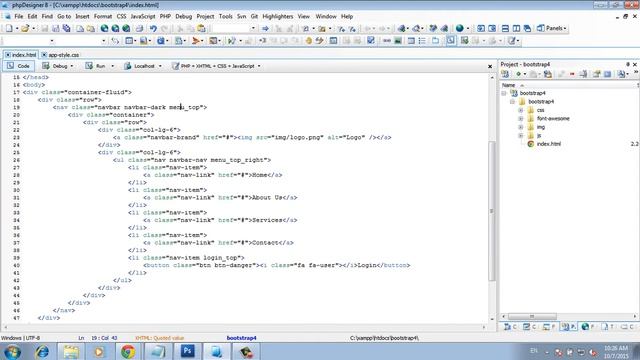Click the blue go arrow beside the combo box

(265, 28)
